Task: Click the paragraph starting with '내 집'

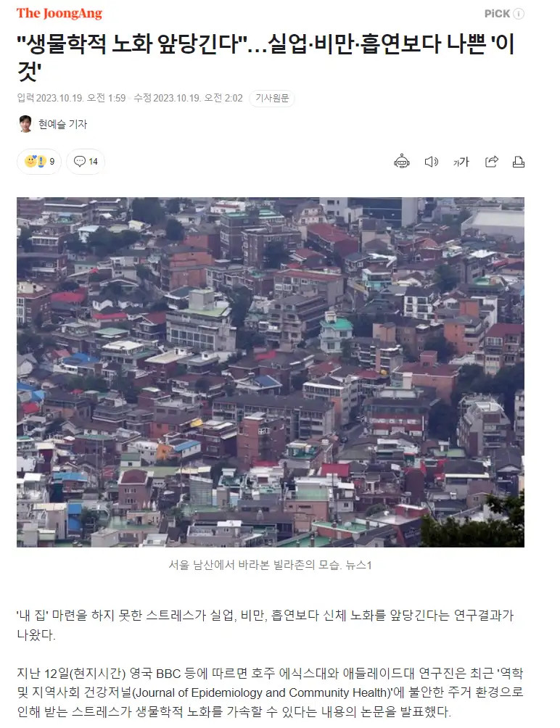Action: coord(265,625)
